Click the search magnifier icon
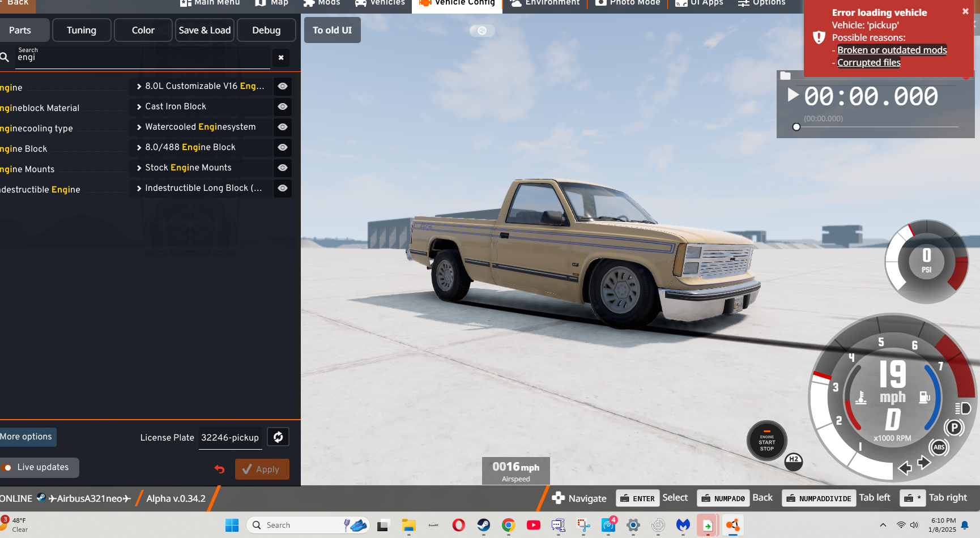This screenshot has height=538, width=980. click(x=5, y=57)
